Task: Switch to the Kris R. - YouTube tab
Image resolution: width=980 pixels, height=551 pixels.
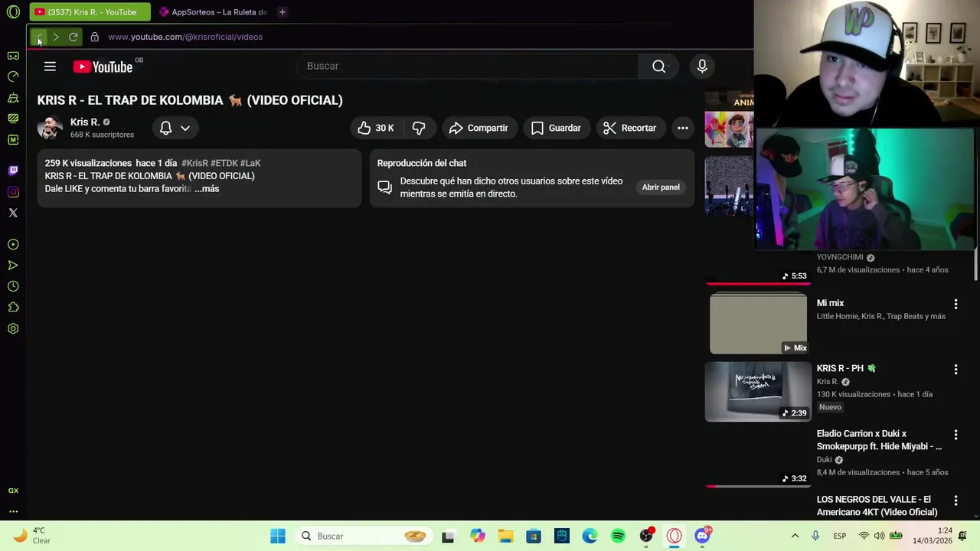Action: tap(90, 12)
